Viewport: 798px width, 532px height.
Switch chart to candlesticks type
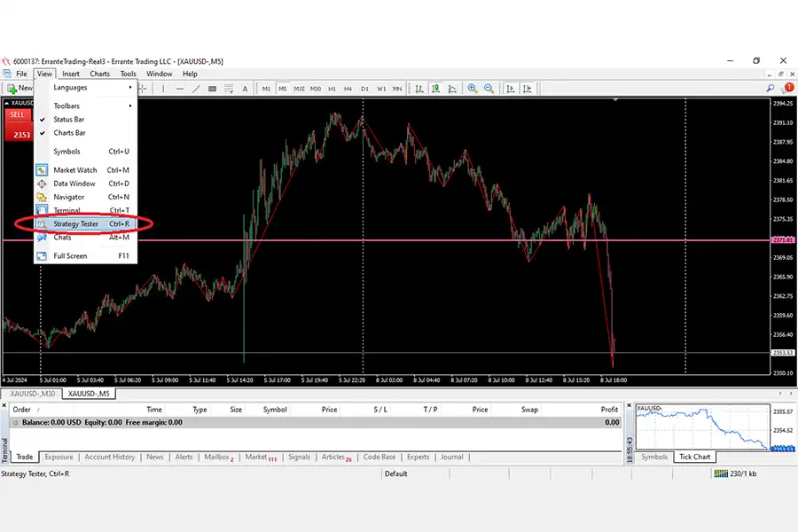435,89
